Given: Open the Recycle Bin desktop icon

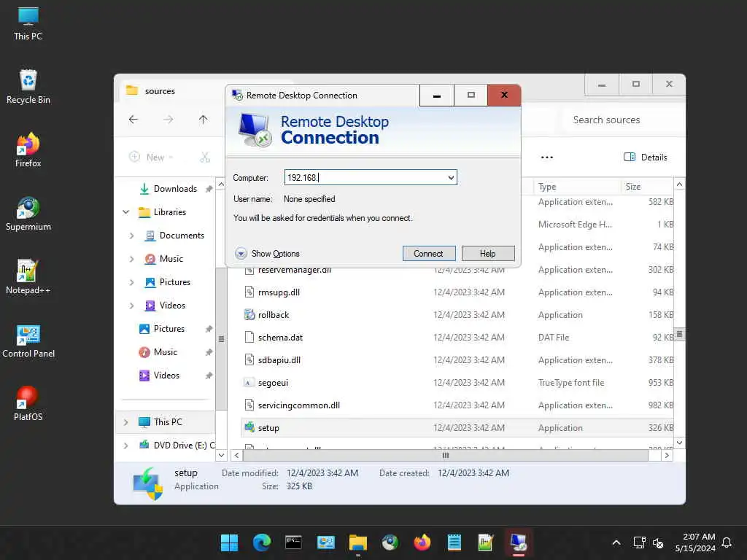Looking at the screenshot, I should point(28,87).
